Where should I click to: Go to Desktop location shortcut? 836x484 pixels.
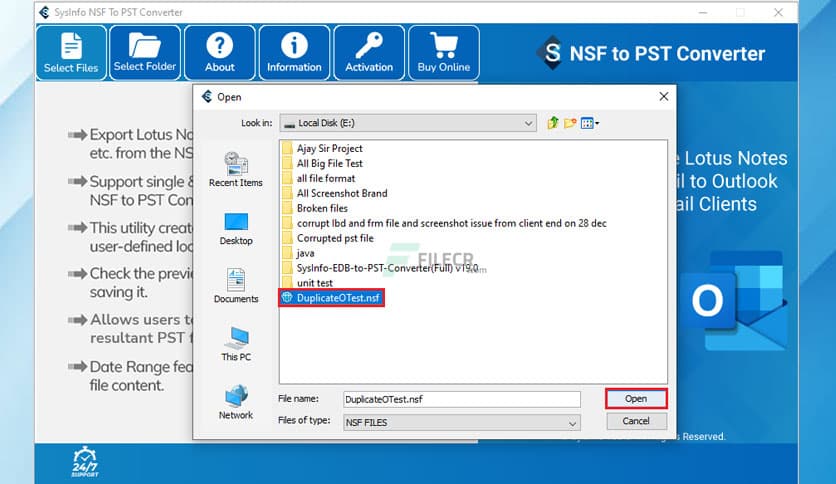pyautogui.click(x=236, y=229)
